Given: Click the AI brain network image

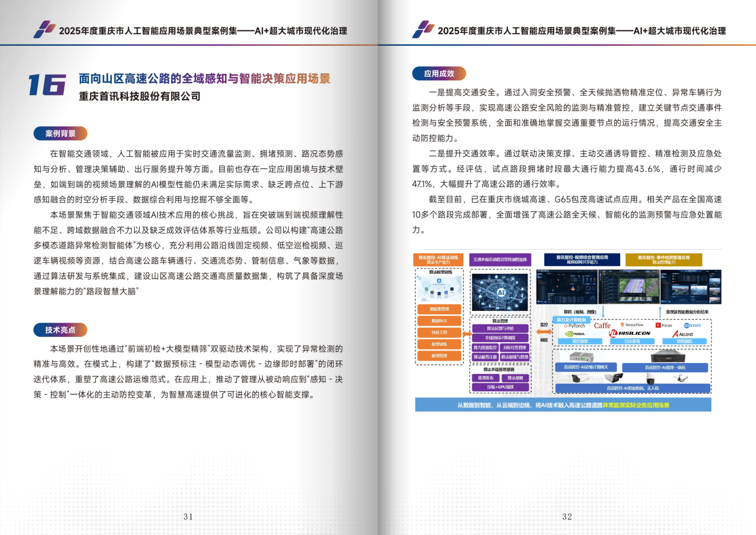Looking at the screenshot, I should (x=500, y=292).
